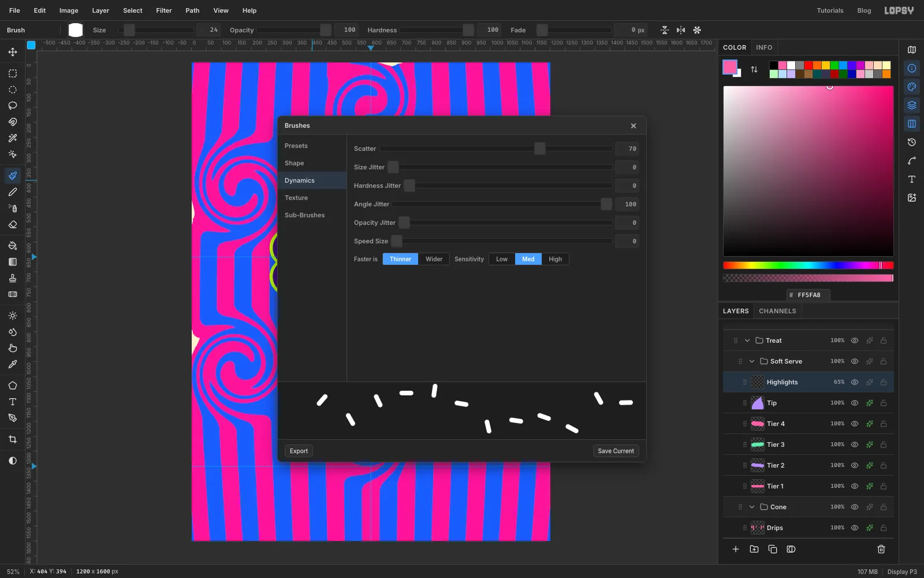Screen dimensions: 924x578
Task: Select the Tier 2 layer
Action: tap(808, 465)
